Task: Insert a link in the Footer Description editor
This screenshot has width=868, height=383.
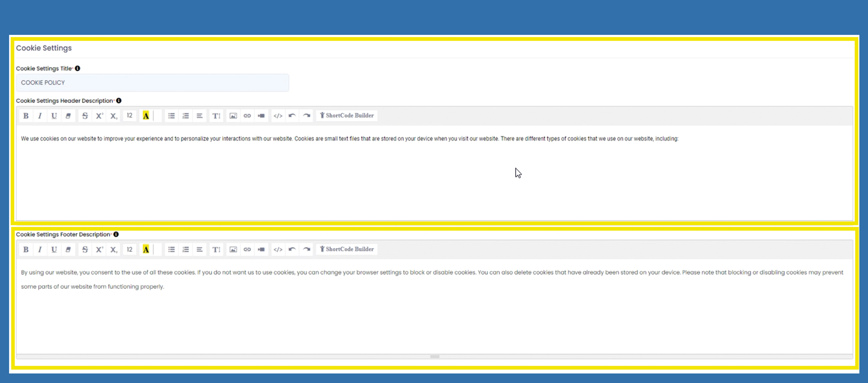Action: pos(247,249)
